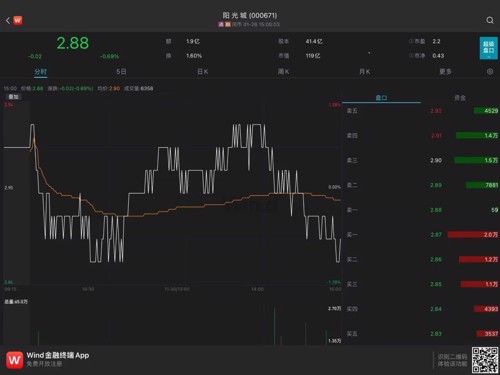Screen dimensions: 500x375
Task: Select the 月K chart tab
Action: (365, 71)
